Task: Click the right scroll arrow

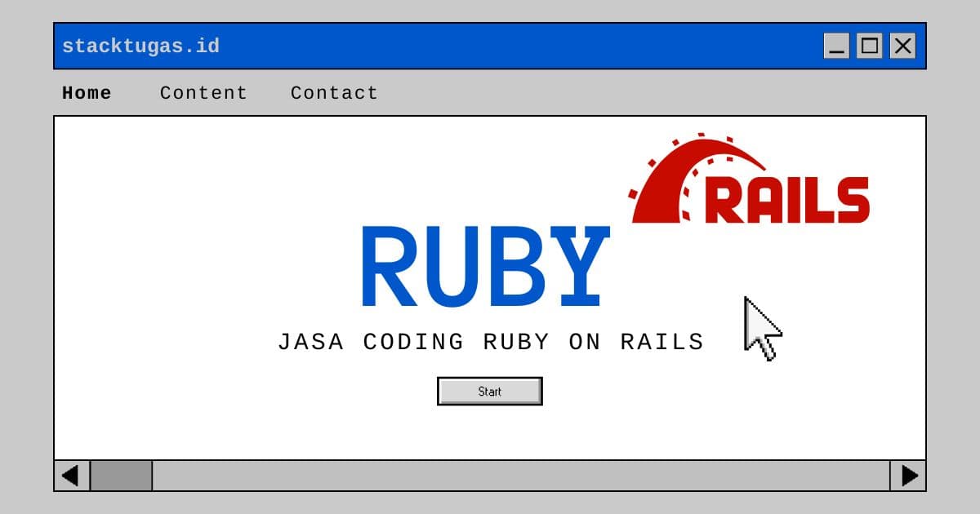Action: (908, 476)
